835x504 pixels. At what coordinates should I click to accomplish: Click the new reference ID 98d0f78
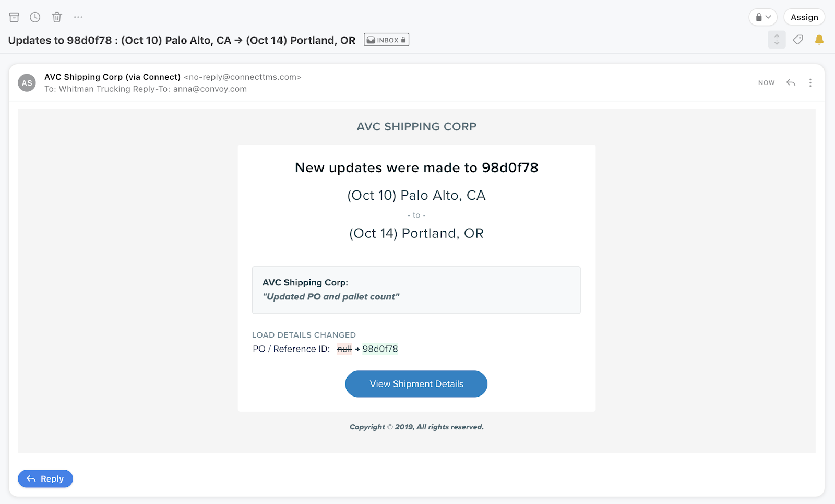(380, 349)
